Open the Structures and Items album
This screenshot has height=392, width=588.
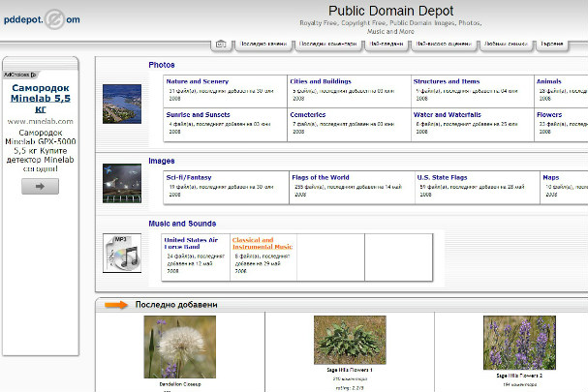pyautogui.click(x=447, y=81)
